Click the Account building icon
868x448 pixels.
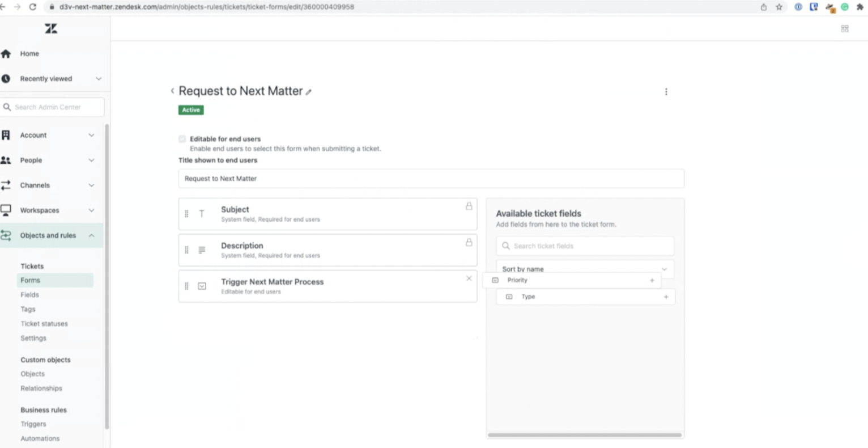coord(6,135)
